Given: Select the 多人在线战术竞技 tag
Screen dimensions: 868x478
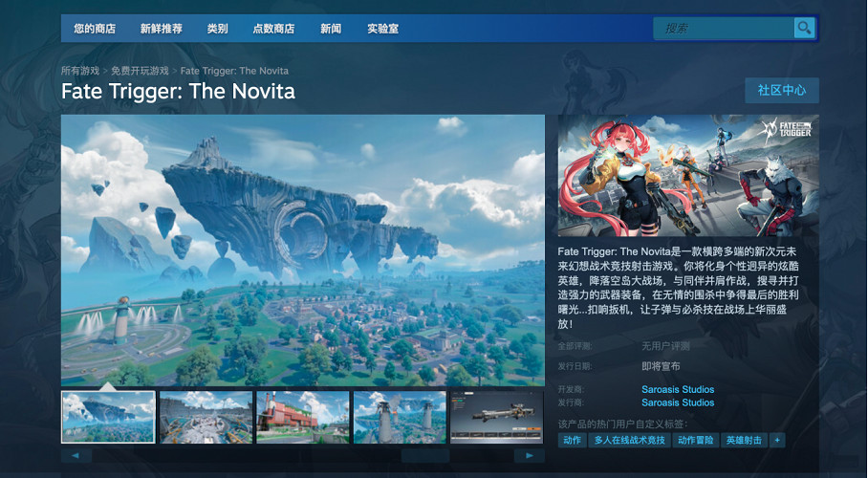Looking at the screenshot, I should click(629, 440).
